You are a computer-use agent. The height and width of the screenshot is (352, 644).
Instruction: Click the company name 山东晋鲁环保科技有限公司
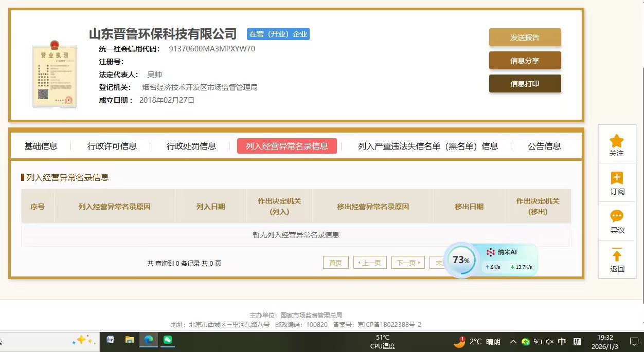click(163, 34)
